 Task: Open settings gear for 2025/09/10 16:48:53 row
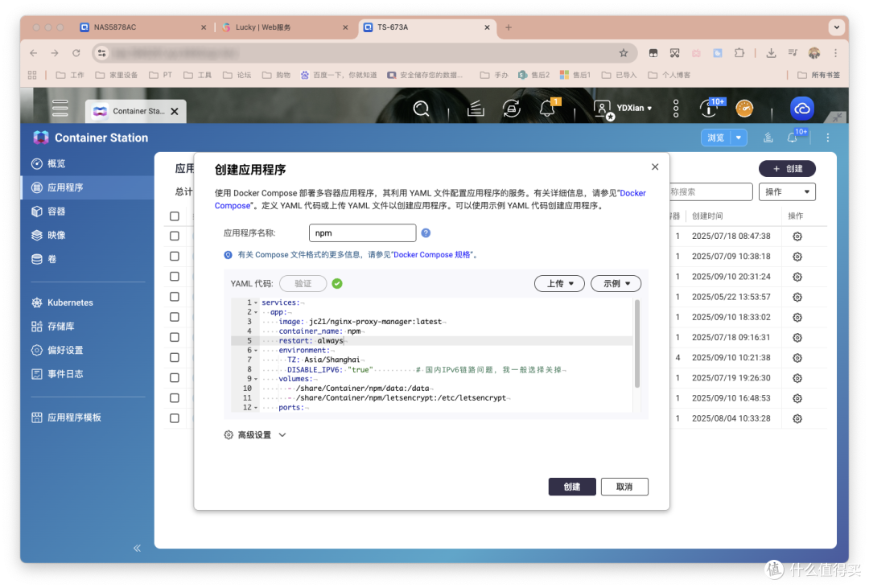[797, 398]
